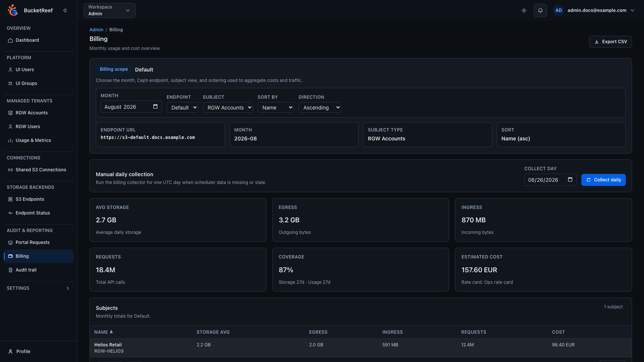644x362 pixels.
Task: Click the Usage & Metrics chart icon
Action: click(10, 140)
